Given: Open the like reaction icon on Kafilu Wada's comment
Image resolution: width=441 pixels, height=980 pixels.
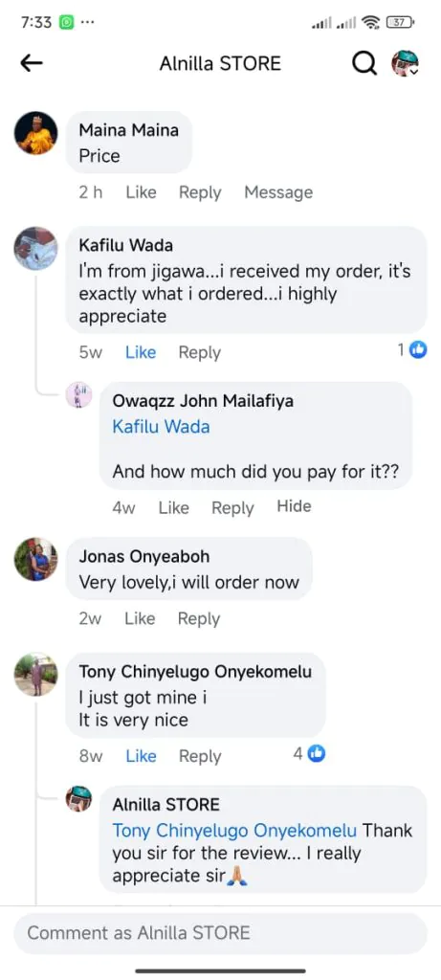Looking at the screenshot, I should click(418, 350).
